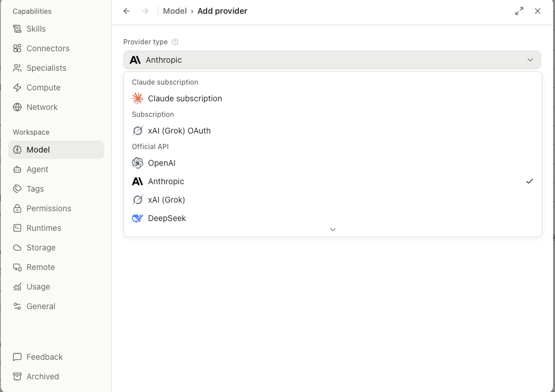This screenshot has width=555, height=392.
Task: Click the General sliders icon
Action: coord(17,306)
